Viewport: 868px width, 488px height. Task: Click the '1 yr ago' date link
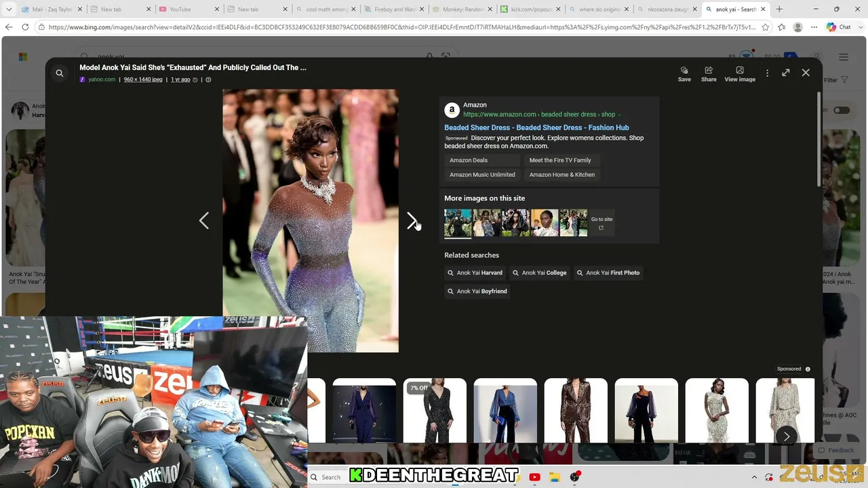[180, 80]
